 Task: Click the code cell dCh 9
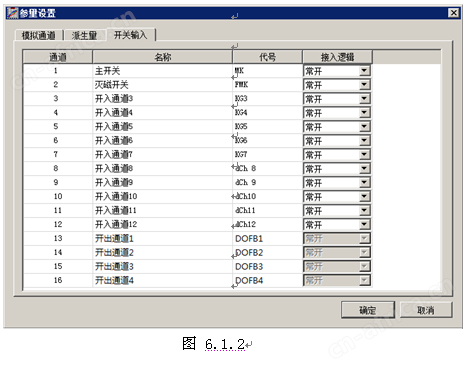tap(268, 183)
